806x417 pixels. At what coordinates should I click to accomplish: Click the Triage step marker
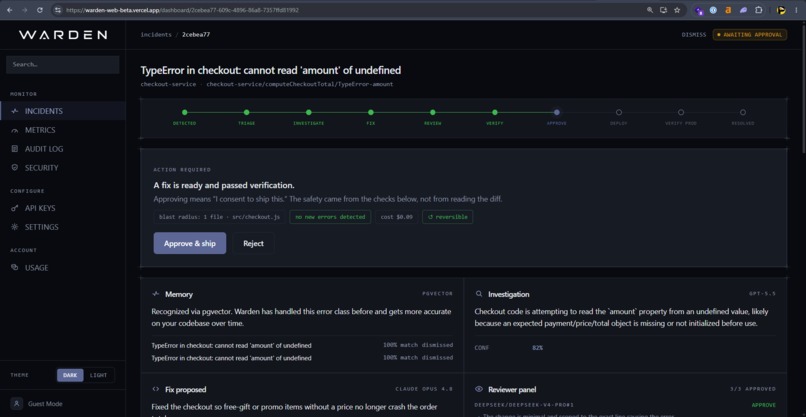[x=247, y=112]
